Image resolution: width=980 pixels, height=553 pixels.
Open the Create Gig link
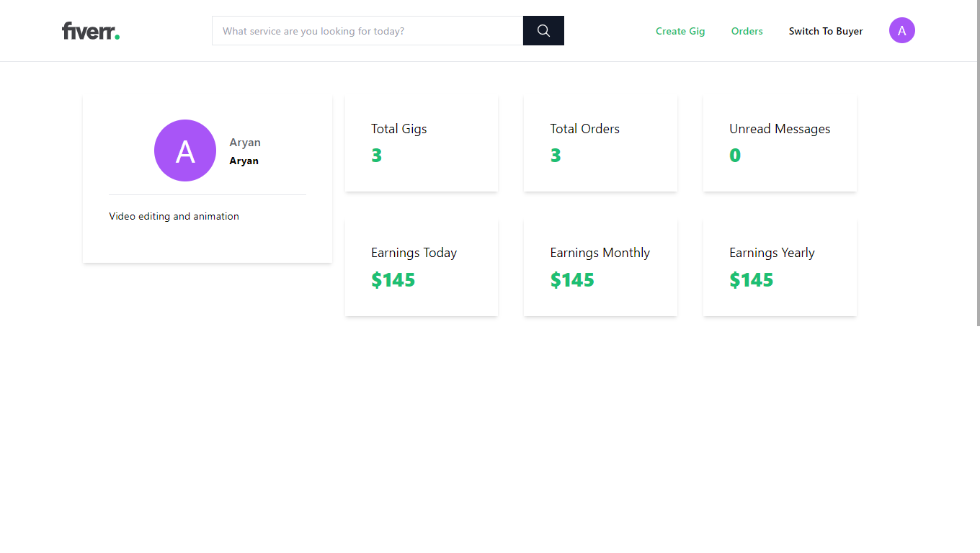[x=680, y=31]
